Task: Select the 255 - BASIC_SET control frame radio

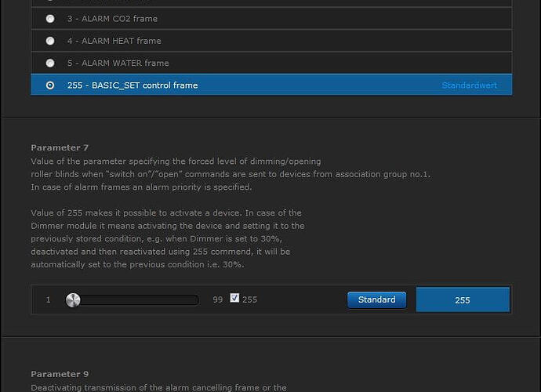Action: pyautogui.click(x=50, y=85)
